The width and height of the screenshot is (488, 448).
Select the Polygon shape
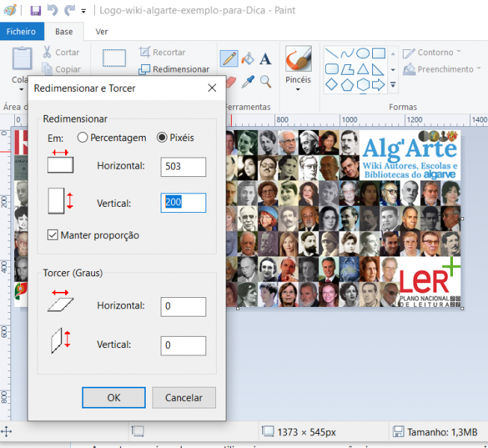click(x=347, y=69)
